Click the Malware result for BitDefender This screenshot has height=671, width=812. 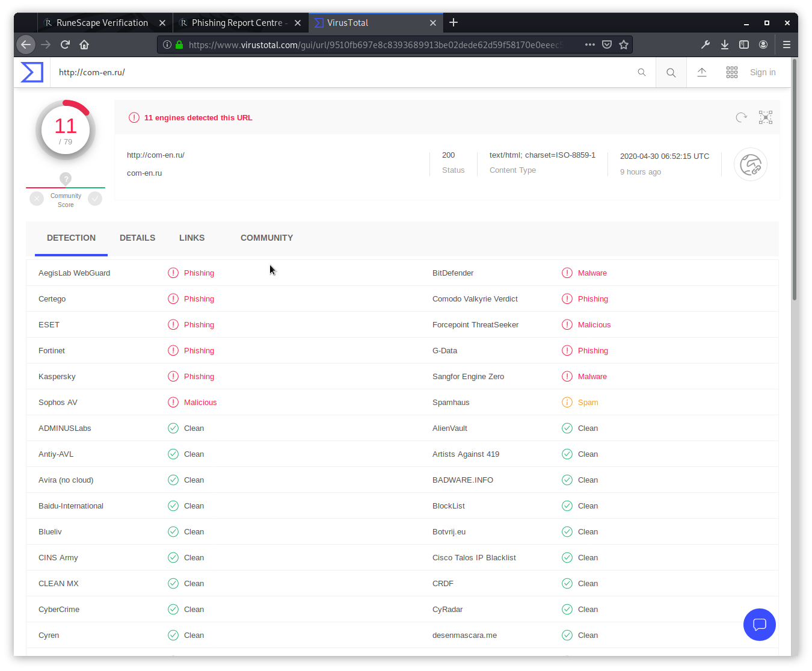click(x=592, y=273)
